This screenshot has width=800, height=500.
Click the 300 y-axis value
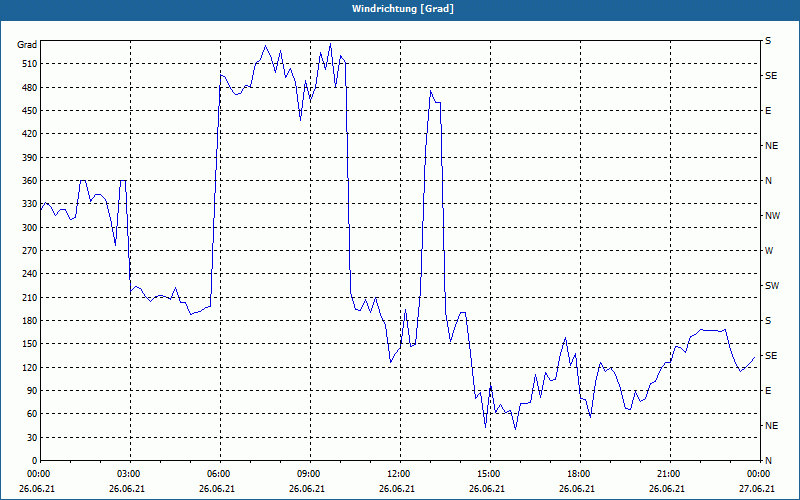point(30,227)
